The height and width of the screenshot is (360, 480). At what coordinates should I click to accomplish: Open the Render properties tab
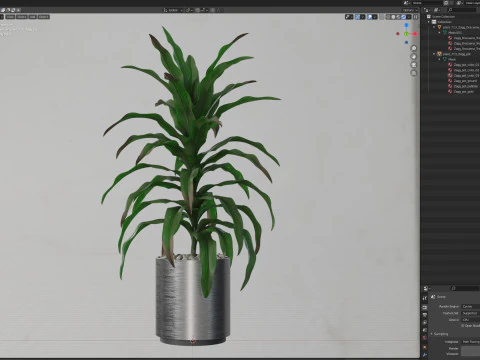click(x=425, y=307)
